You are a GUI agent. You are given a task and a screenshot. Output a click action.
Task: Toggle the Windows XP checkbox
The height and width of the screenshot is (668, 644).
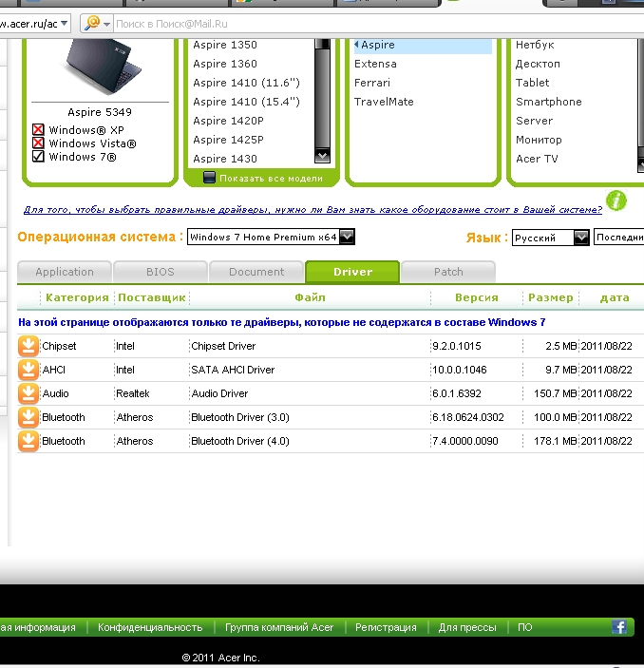pyautogui.click(x=38, y=129)
